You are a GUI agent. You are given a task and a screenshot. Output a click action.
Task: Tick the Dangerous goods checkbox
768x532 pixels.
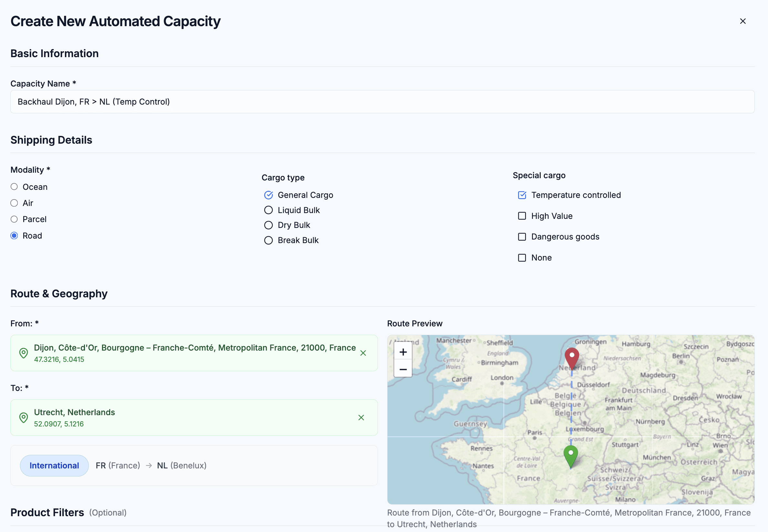522,237
